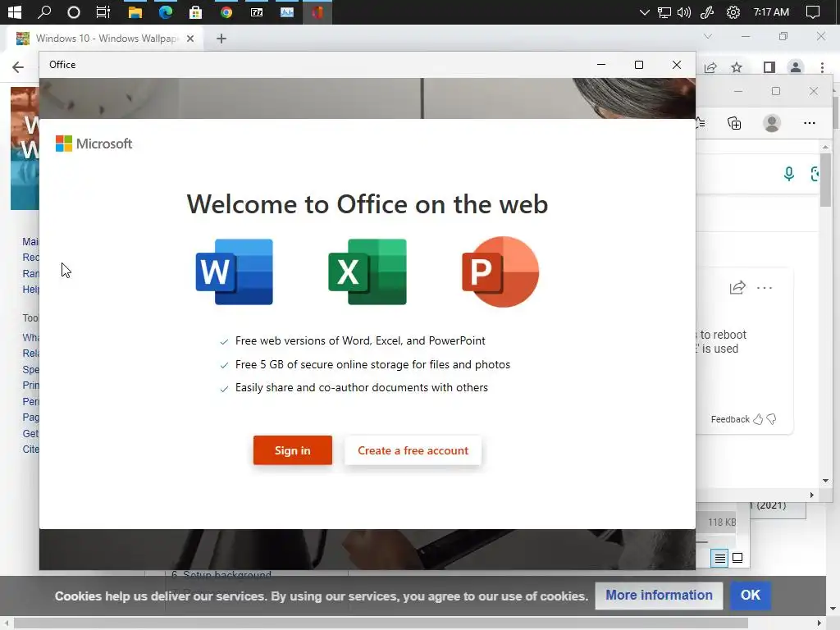Screen dimensions: 840x630
Task: Open settings gear in system tray
Action: pos(733,11)
